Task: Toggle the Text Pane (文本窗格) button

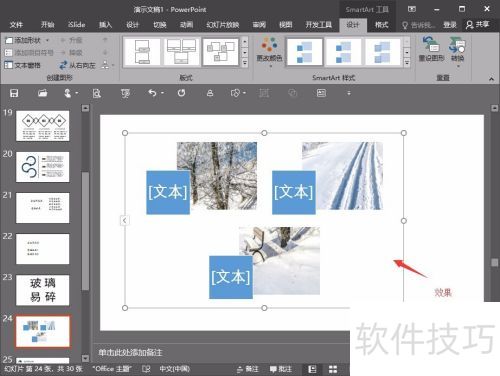Action: tap(23, 65)
